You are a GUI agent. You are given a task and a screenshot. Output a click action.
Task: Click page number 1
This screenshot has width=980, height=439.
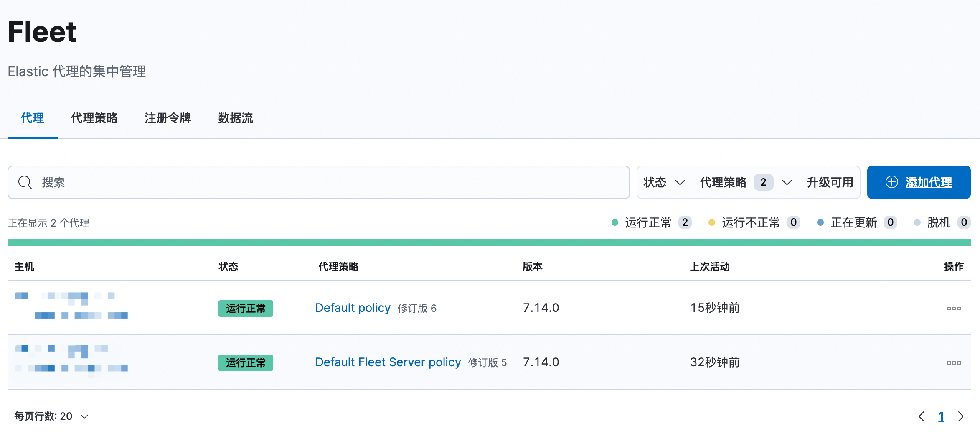click(941, 416)
